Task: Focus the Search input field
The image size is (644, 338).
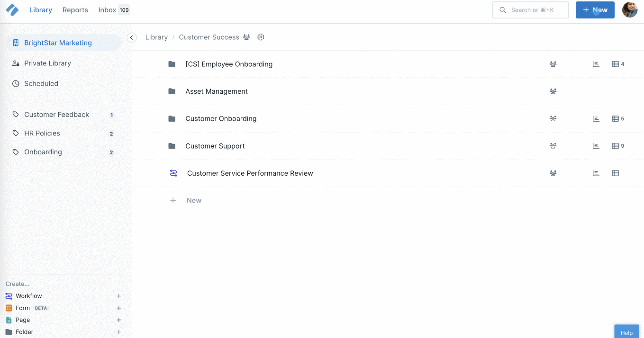Action: 530,10
